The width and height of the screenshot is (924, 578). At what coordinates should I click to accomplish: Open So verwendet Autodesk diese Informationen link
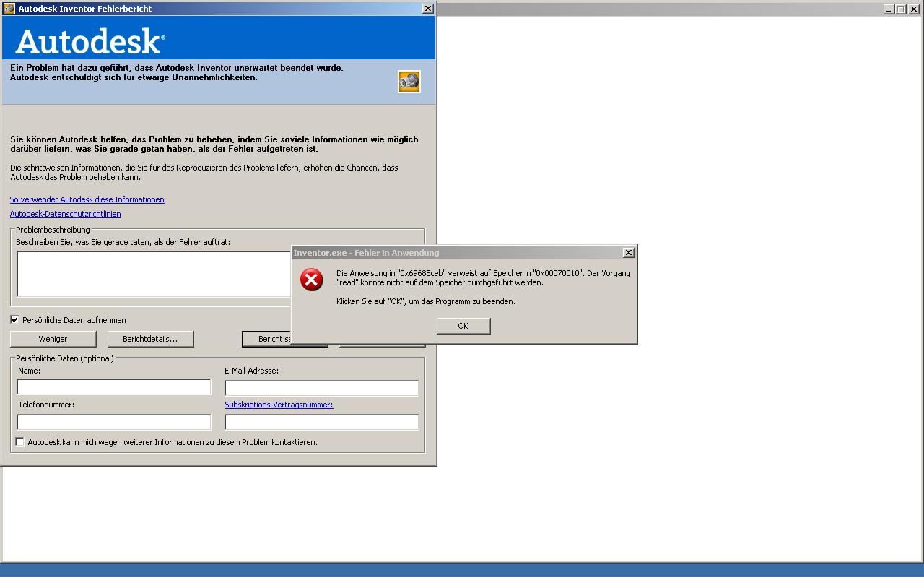tap(87, 199)
